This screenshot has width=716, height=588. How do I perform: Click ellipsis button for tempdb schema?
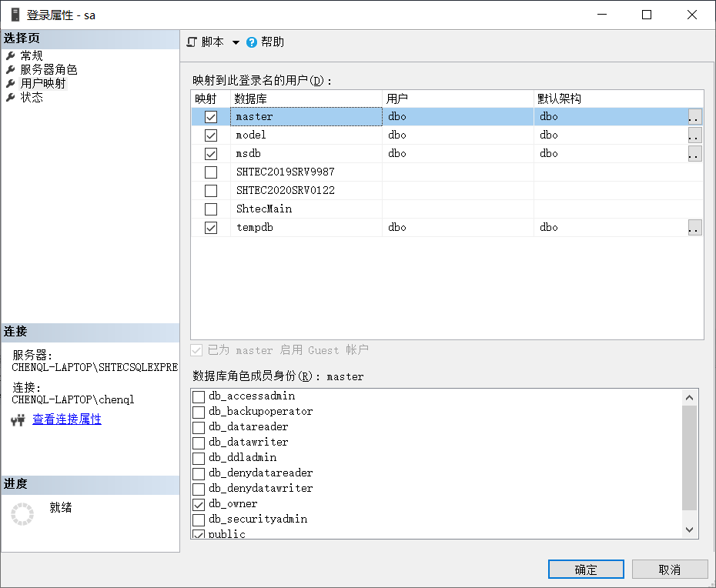(694, 228)
